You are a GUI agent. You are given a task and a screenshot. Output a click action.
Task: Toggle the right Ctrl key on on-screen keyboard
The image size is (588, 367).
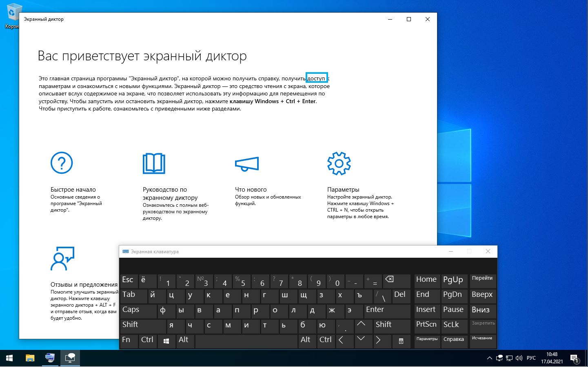point(326,341)
